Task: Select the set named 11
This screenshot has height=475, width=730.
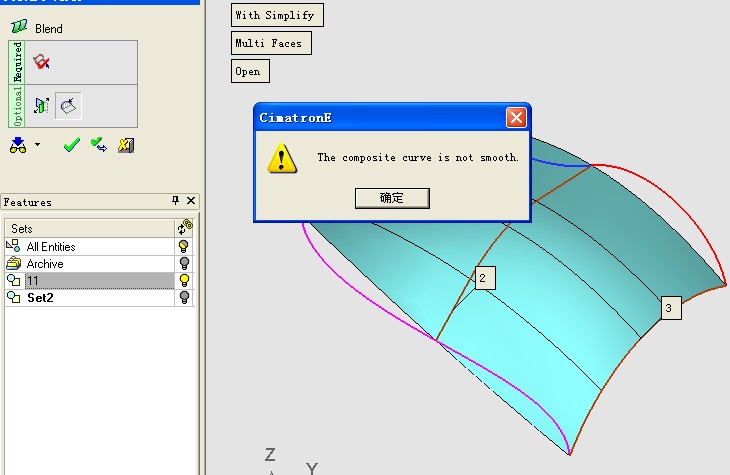Action: pyautogui.click(x=89, y=280)
